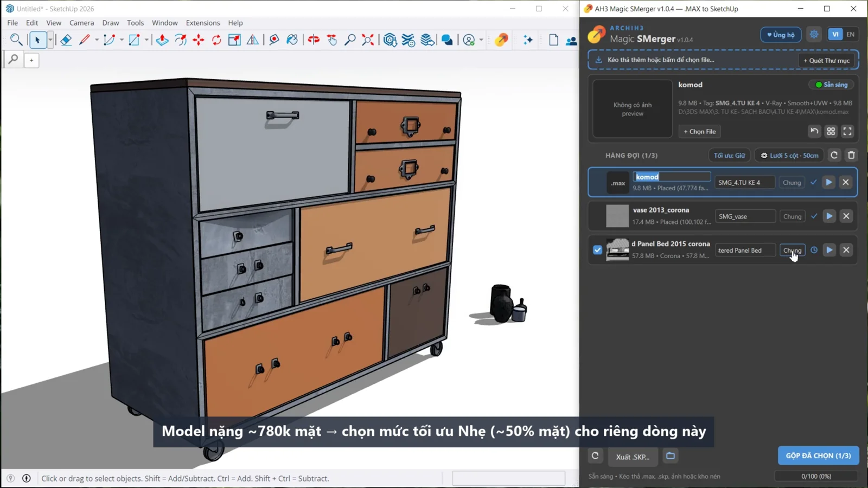Open the Window menu
The height and width of the screenshot is (488, 868).
coord(165,23)
